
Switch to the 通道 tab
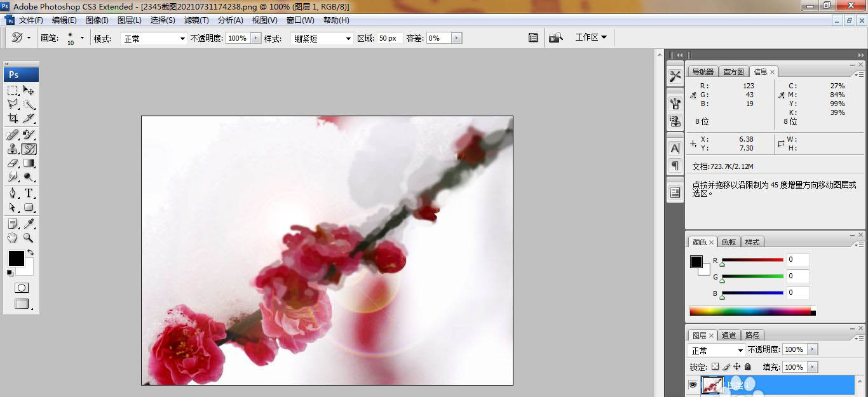click(729, 335)
